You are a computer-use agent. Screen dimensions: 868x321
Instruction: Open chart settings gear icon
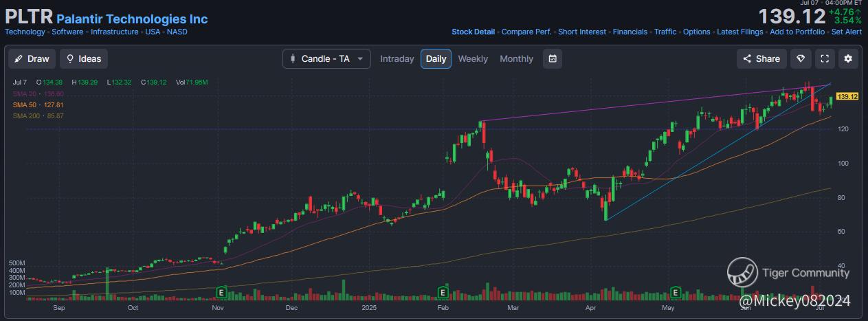848,58
